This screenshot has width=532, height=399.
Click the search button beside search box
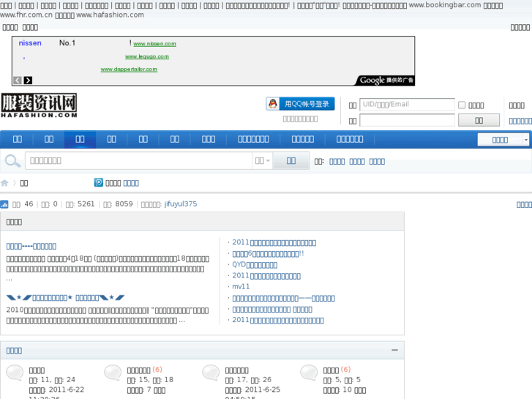[291, 160]
